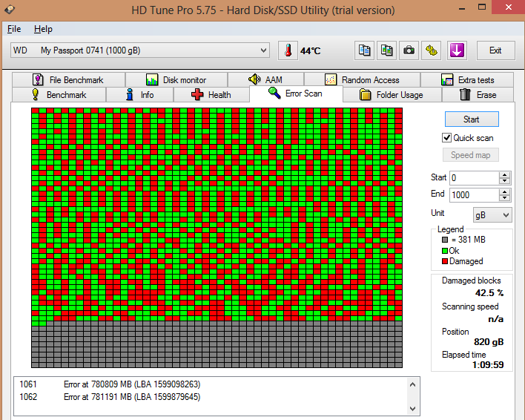This screenshot has height=420, width=525.
Task: Switch to Disk monitor tab
Action: [x=176, y=79]
